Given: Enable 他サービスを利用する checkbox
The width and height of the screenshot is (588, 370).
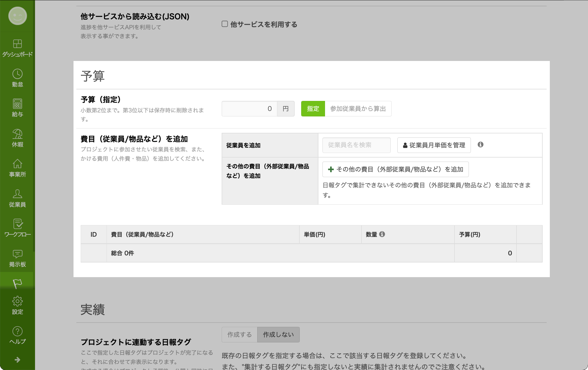Looking at the screenshot, I should click(225, 24).
